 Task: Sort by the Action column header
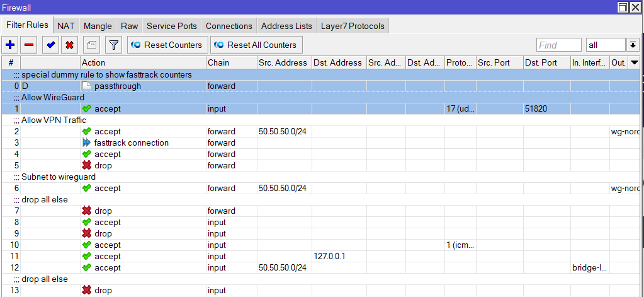tap(143, 62)
